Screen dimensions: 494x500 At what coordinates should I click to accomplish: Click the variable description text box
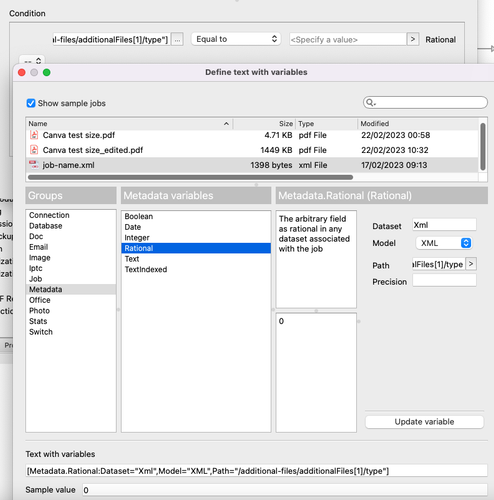316,259
